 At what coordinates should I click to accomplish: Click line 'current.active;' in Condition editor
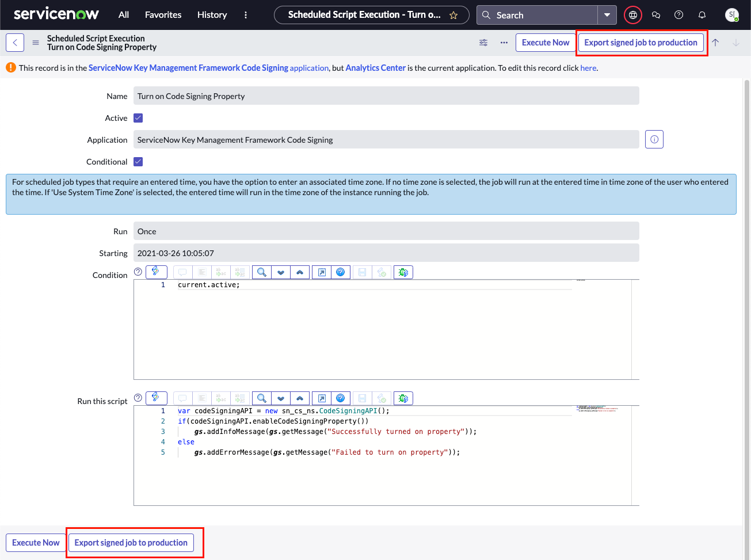pyautogui.click(x=208, y=285)
